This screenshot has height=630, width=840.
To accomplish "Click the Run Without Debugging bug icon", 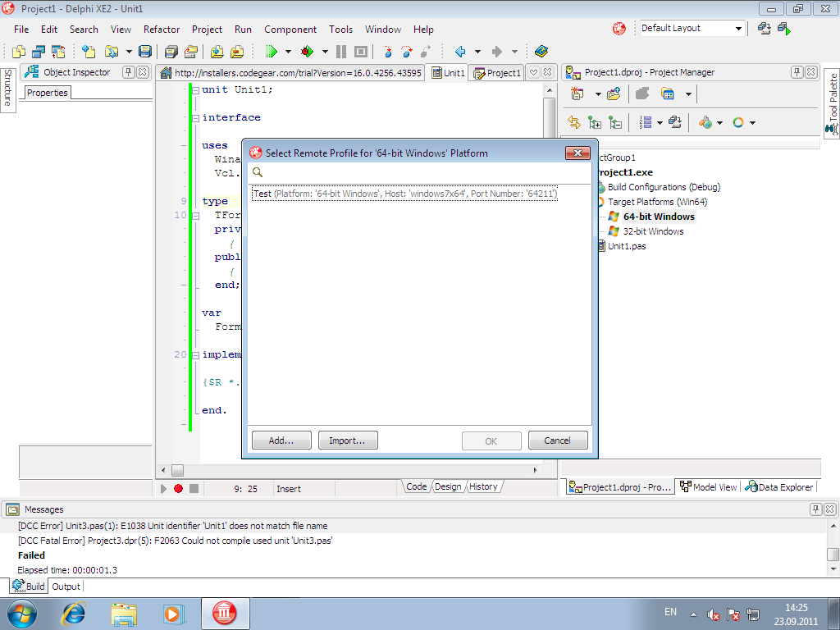I will point(307,52).
